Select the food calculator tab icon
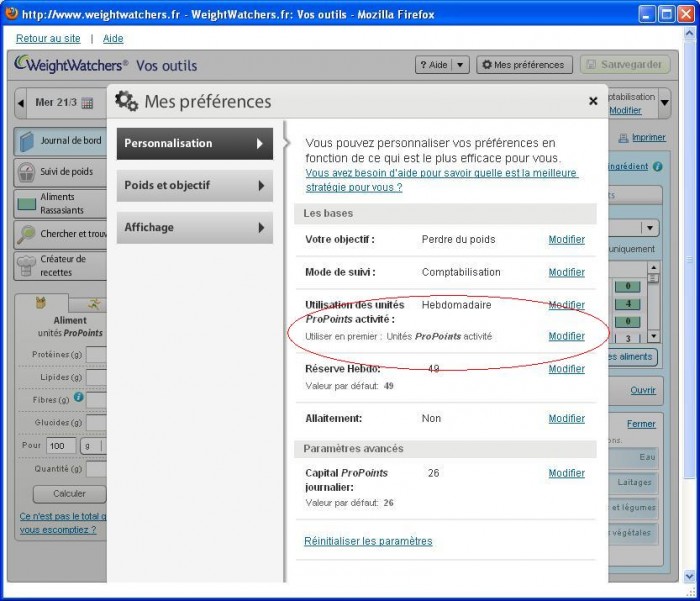This screenshot has width=700, height=601. tap(41, 303)
